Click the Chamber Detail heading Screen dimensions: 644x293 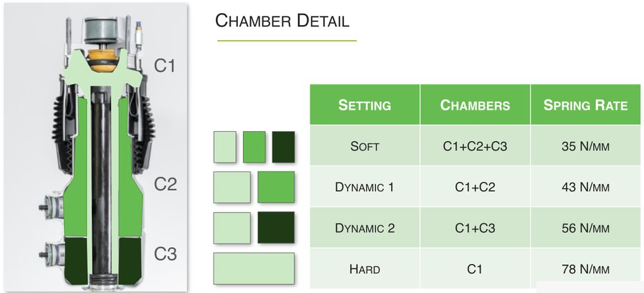click(x=282, y=20)
